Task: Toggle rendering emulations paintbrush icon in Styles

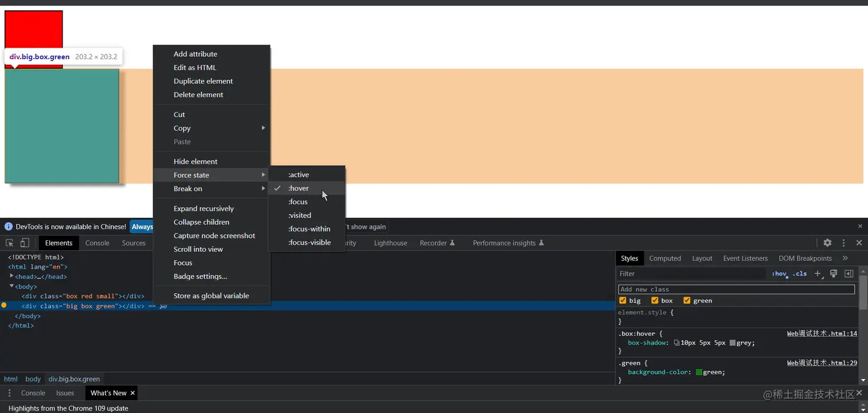Action: point(834,274)
